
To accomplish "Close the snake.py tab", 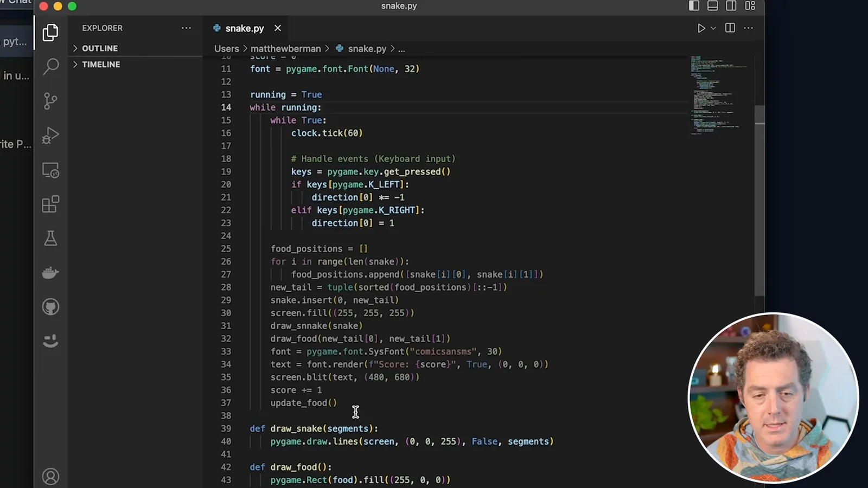I will click(x=278, y=28).
